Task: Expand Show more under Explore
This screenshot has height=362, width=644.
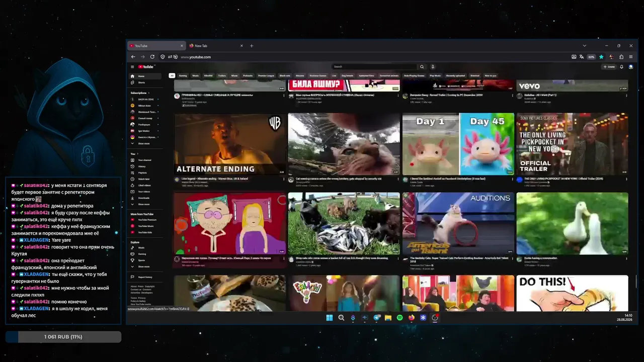Action: click(146, 266)
